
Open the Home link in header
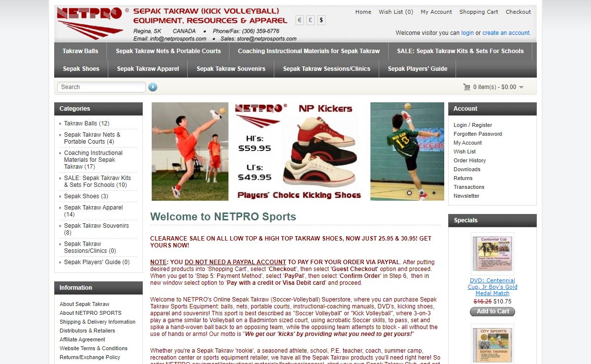click(x=363, y=12)
